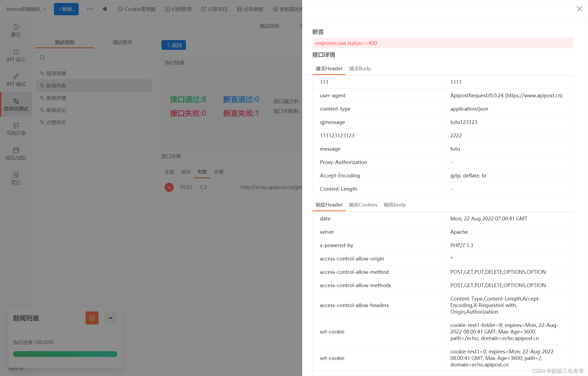Switch to the 测试套件 tab

122,42
